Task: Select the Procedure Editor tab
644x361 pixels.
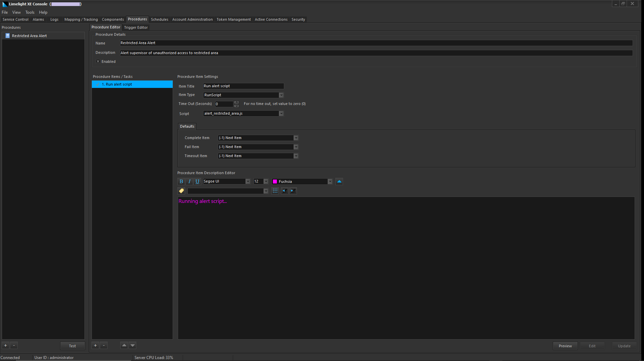Action: click(x=106, y=27)
